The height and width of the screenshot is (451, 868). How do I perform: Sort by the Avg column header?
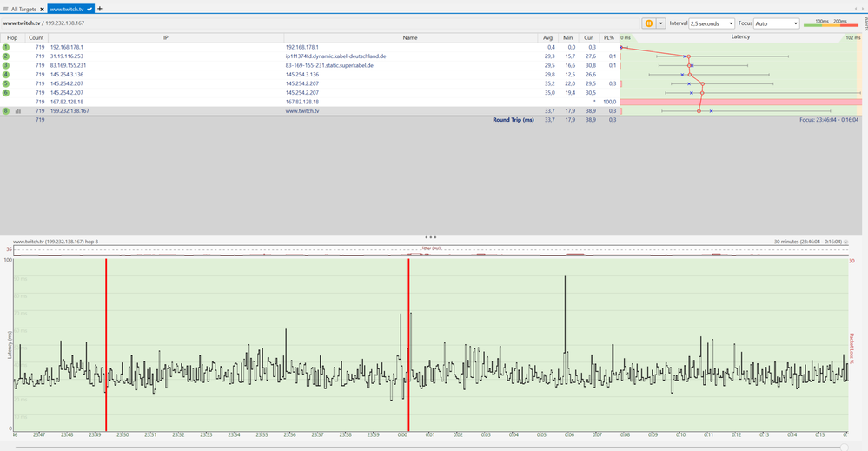click(547, 38)
